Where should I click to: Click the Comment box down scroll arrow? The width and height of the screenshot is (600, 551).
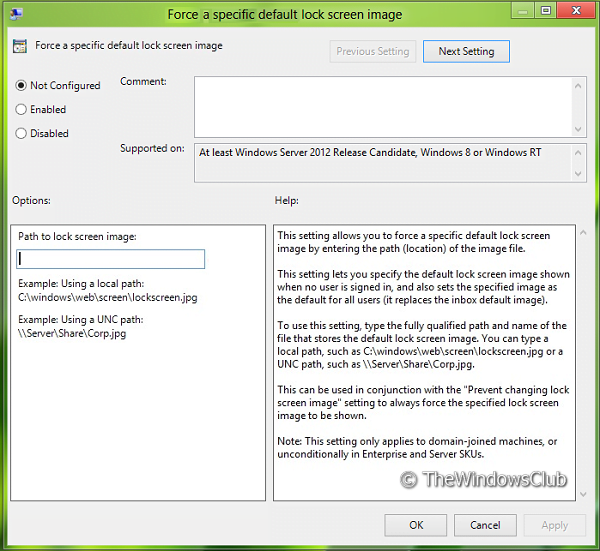point(578,129)
